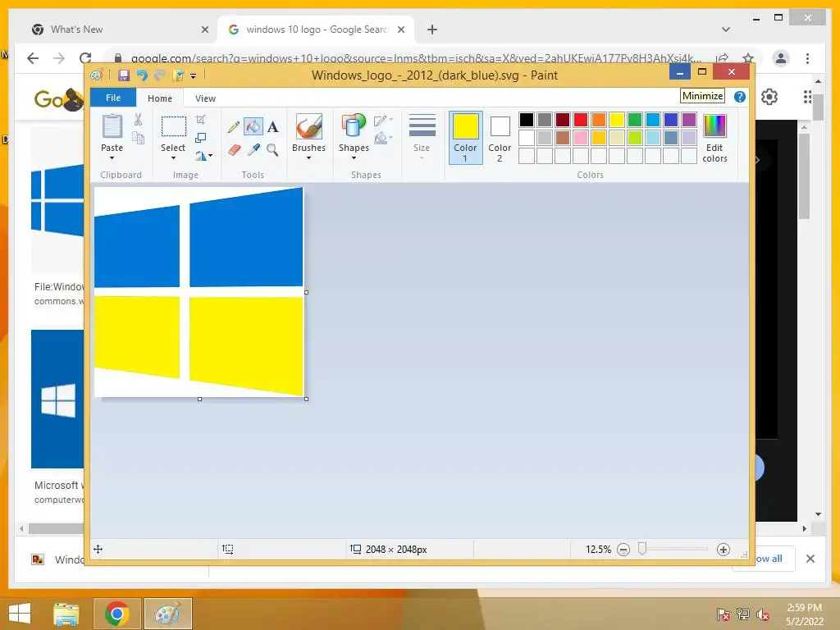Click the Paint zoom slider handle
840x630 pixels.
tap(641, 549)
